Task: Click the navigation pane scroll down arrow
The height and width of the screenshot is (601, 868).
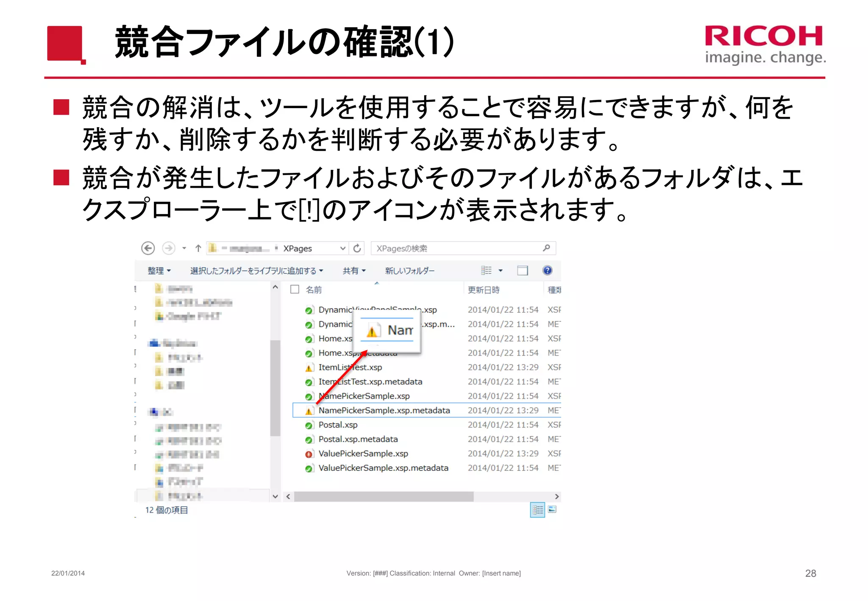Action: [275, 496]
